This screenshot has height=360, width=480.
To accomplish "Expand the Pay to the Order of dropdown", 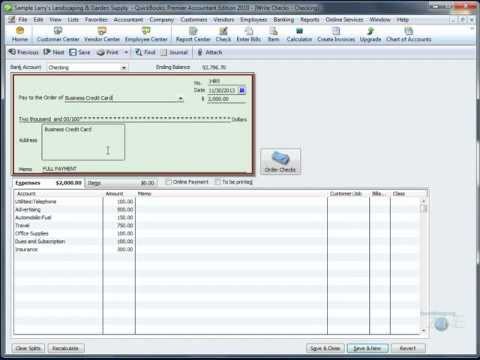I will [x=180, y=99].
